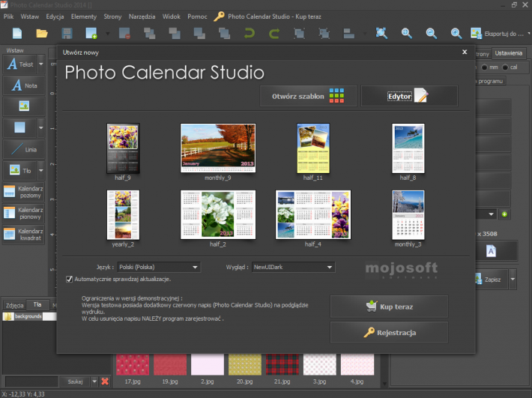The width and height of the screenshot is (532, 398).
Task: Select the yearly_2 template thumbnail
Action: coord(123,215)
